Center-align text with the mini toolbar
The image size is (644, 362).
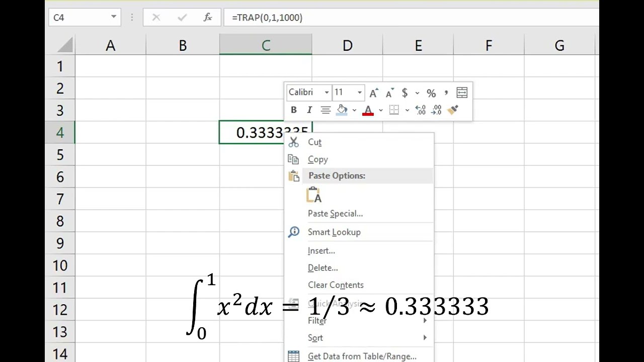(x=326, y=110)
